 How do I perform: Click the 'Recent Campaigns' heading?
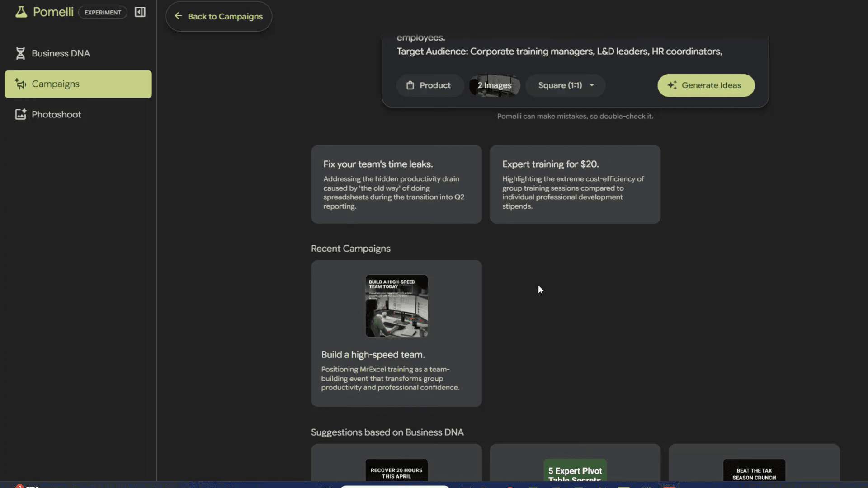tap(350, 249)
